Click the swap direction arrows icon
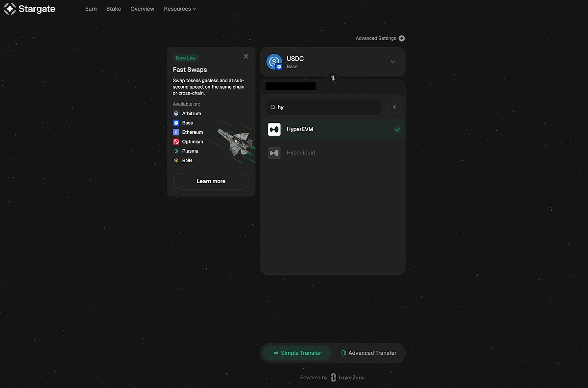Image resolution: width=588 pixels, height=388 pixels. click(333, 78)
